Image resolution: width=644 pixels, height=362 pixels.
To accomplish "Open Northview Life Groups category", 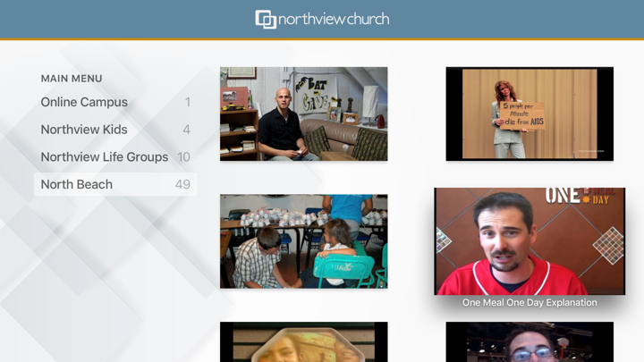I will tap(115, 156).
